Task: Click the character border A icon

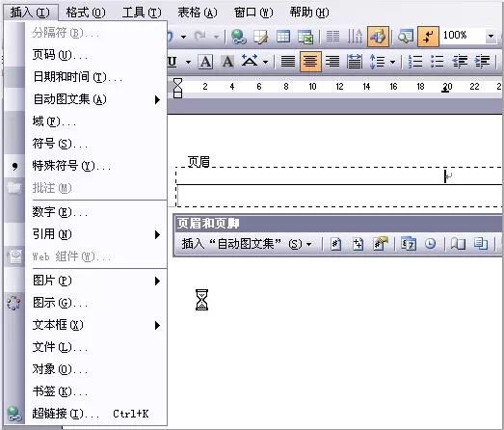Action: pyautogui.click(x=205, y=61)
